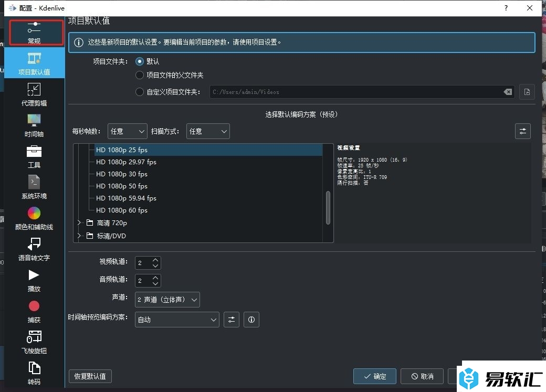546x392 pixels.
Task: Select HD 1080p 30 fps profile
Action: (x=208, y=174)
